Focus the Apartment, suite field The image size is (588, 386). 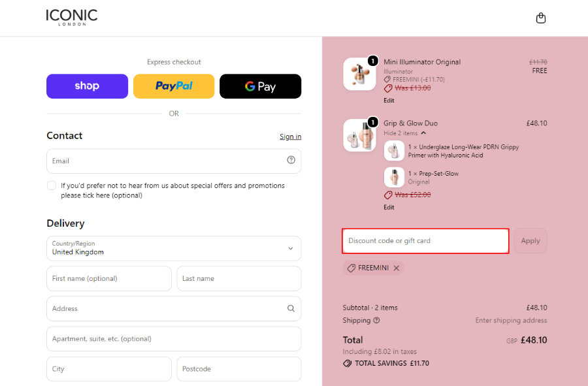click(x=174, y=339)
